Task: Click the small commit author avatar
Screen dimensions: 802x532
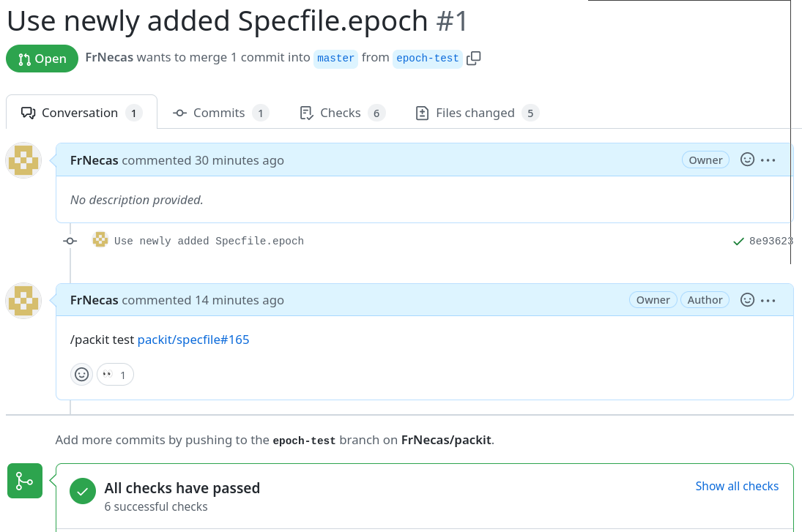Action: click(x=100, y=239)
